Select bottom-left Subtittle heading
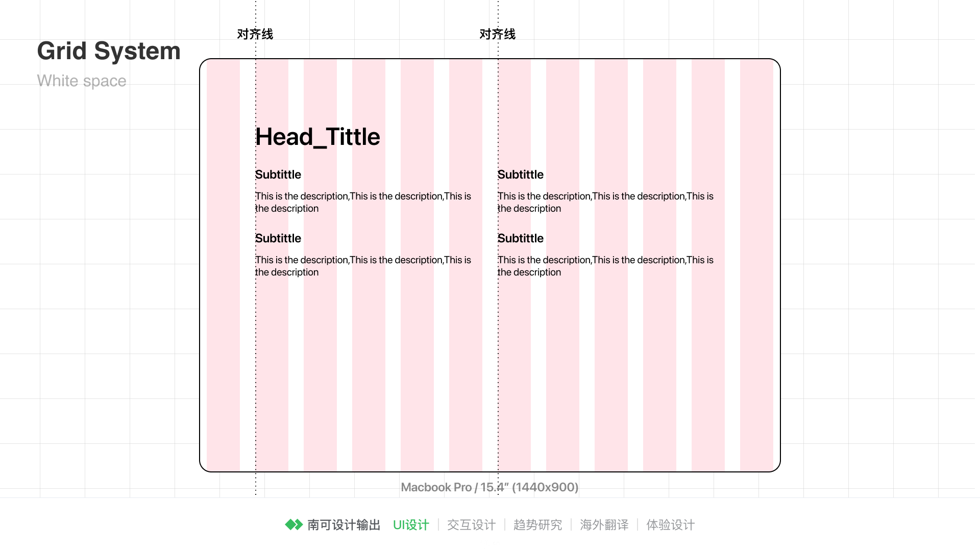The image size is (980, 551). (278, 238)
